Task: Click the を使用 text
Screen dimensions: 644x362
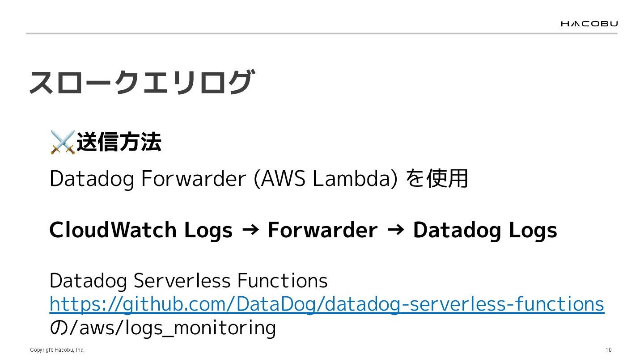Action: coord(436,179)
